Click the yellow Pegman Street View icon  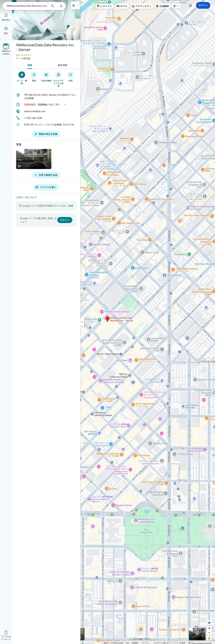[209, 638]
